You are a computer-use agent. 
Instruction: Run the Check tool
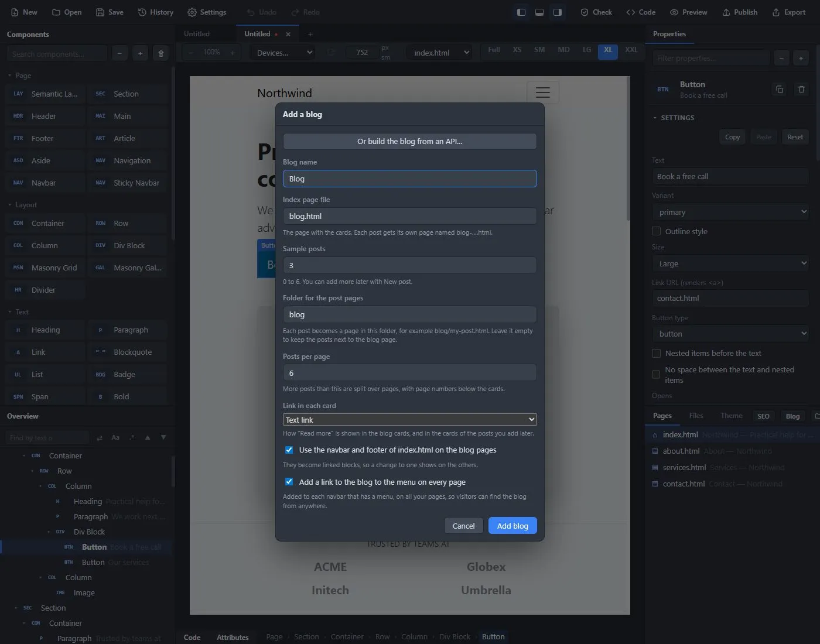click(596, 12)
